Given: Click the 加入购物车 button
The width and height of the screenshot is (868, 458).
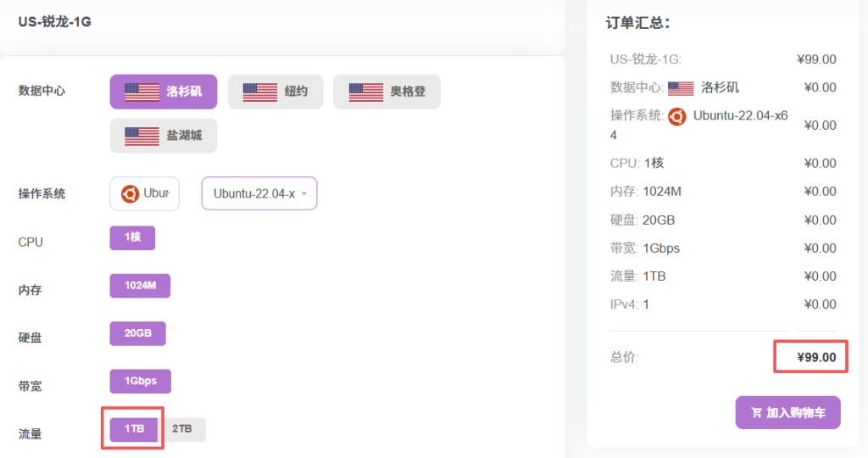Looking at the screenshot, I should (787, 413).
